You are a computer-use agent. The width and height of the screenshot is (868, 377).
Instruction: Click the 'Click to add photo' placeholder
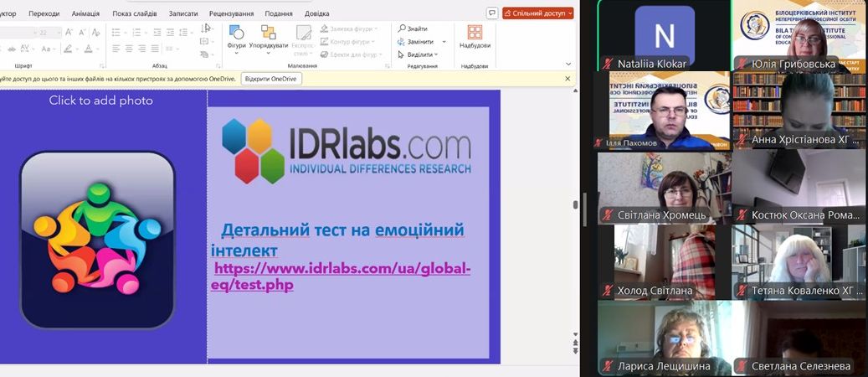point(100,101)
